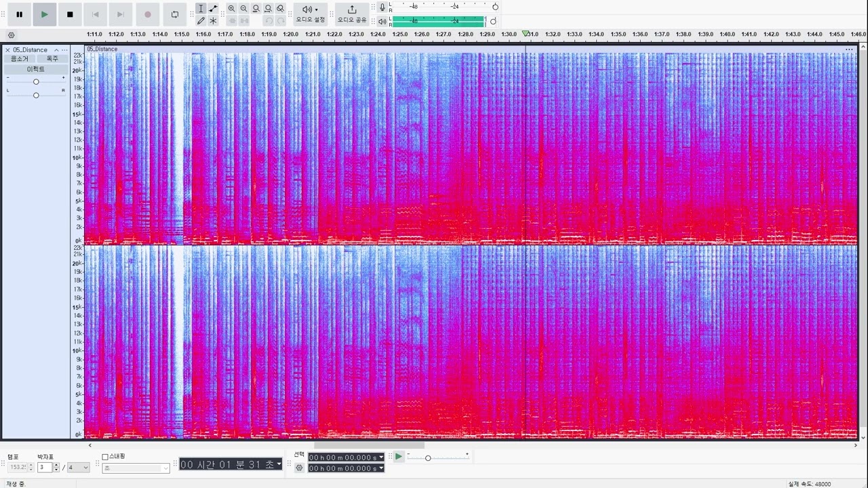
Task: Choose the Multi-tool asterisk icon
Action: pos(213,21)
